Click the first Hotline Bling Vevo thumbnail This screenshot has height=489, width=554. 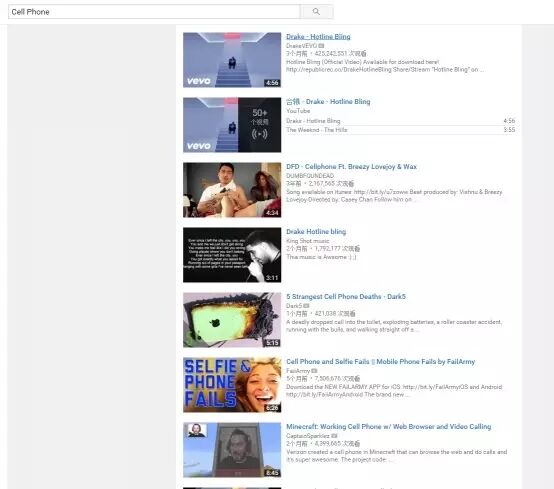coord(232,60)
